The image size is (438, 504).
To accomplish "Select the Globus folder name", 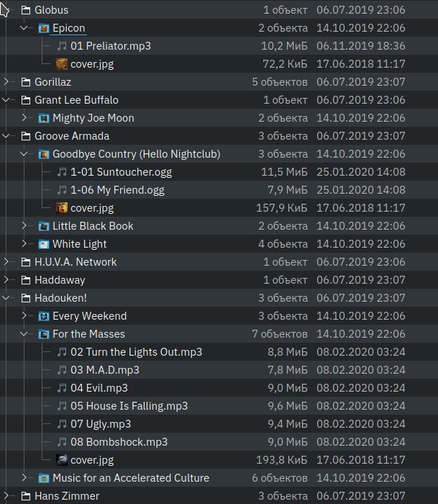I will tap(51, 10).
